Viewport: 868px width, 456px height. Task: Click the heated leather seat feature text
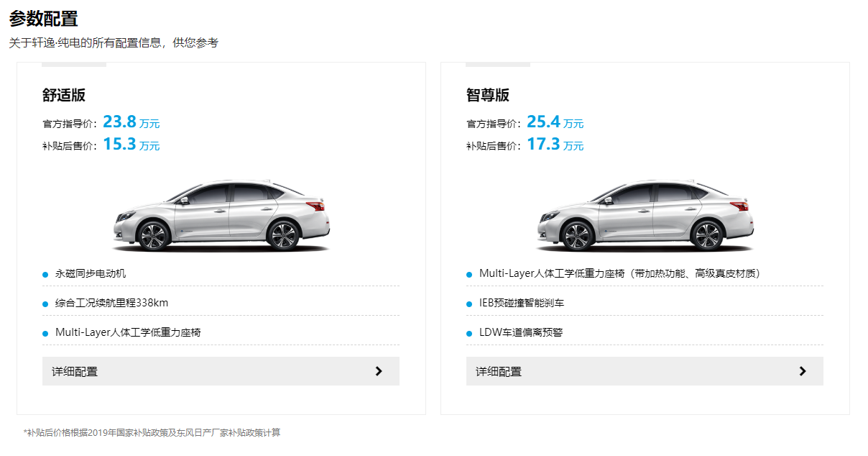click(x=619, y=273)
